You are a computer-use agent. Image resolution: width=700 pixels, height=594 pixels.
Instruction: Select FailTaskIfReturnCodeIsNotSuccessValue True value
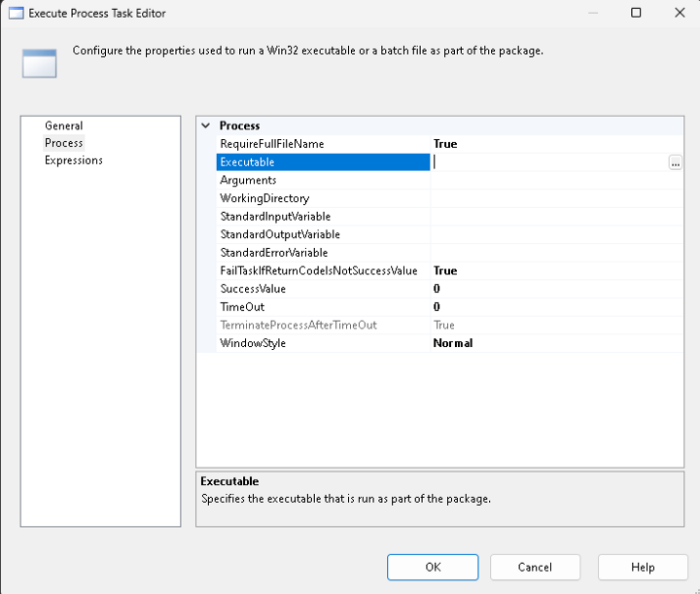tap(445, 271)
